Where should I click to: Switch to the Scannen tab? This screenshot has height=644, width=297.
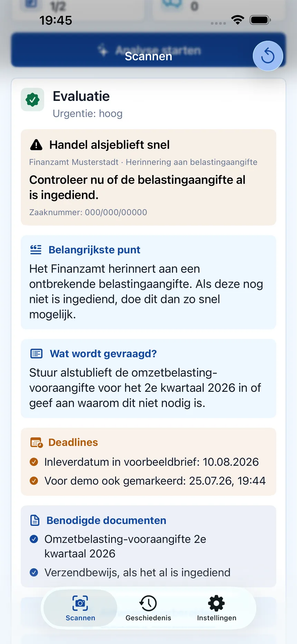coord(80,608)
